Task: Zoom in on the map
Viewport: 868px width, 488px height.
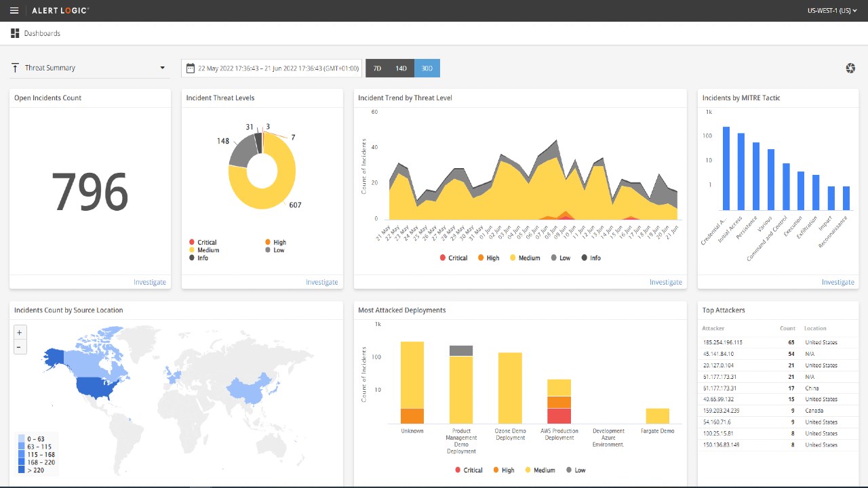Action: point(20,332)
